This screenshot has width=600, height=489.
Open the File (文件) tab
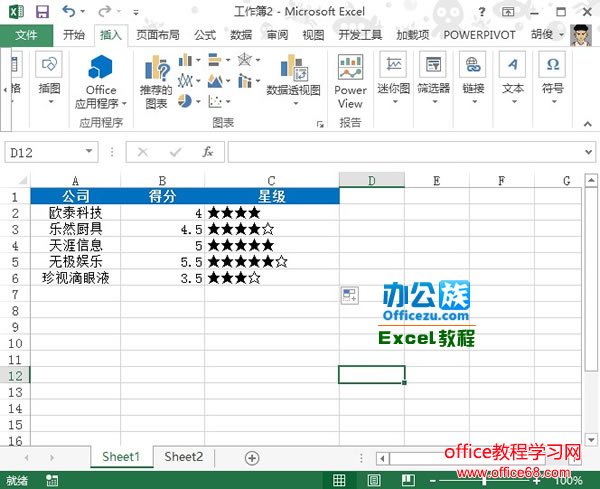pos(26,35)
